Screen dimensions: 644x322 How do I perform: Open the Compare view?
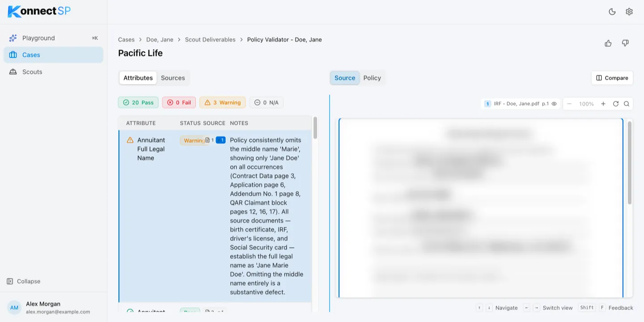[x=612, y=78]
